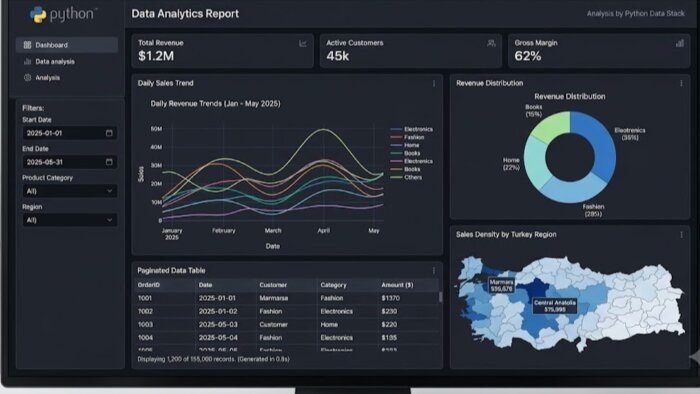Select order 1002 in the table
The width and height of the screenshot is (700, 394).
tap(286, 311)
